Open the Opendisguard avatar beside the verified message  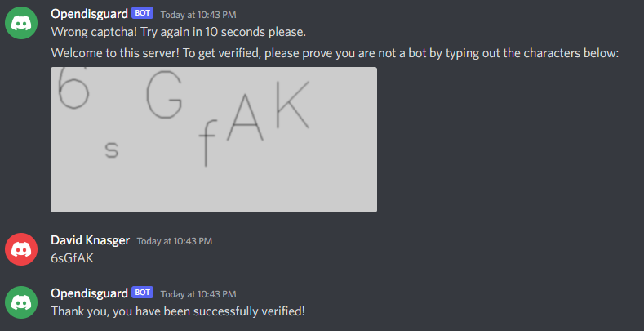[x=21, y=302]
